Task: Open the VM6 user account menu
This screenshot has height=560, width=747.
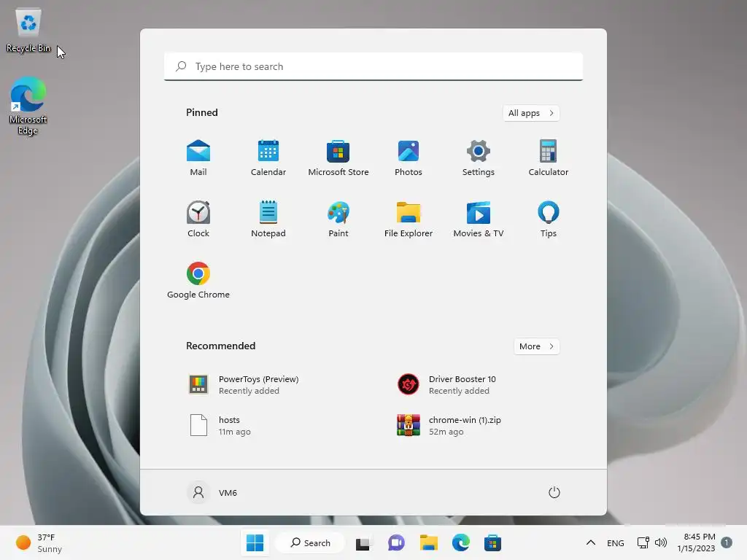Action: tap(212, 492)
